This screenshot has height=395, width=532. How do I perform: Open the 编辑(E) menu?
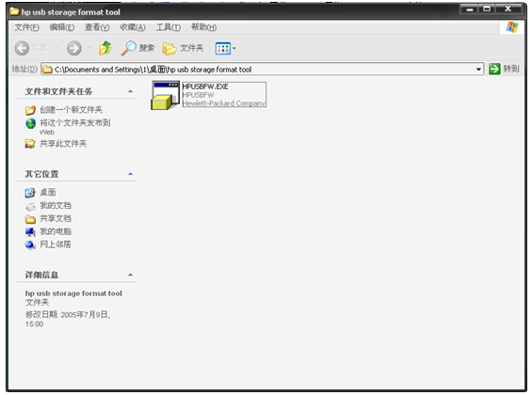click(62, 27)
